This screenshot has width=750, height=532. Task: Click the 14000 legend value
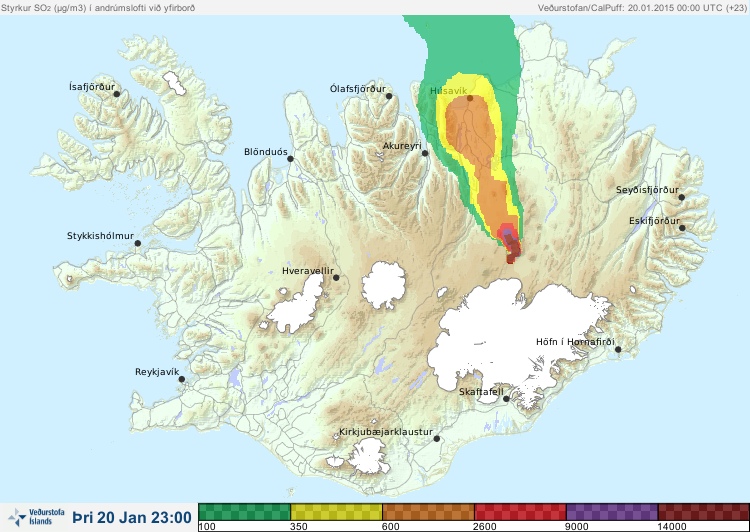[672, 527]
